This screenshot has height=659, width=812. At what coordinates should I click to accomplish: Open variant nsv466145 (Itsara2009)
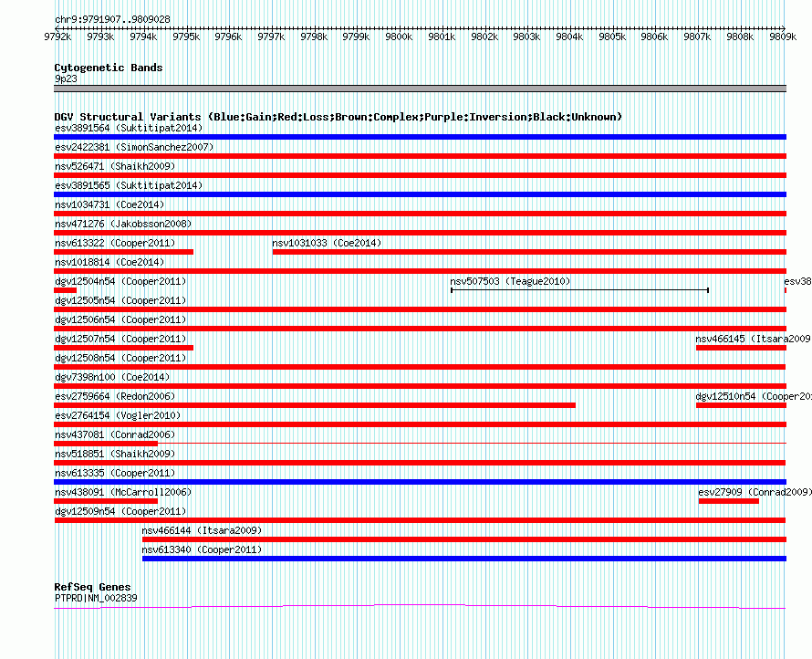(x=754, y=339)
